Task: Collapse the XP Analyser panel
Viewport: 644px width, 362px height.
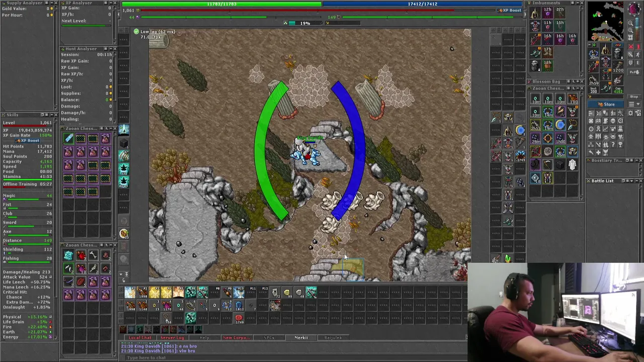Action: [111, 3]
